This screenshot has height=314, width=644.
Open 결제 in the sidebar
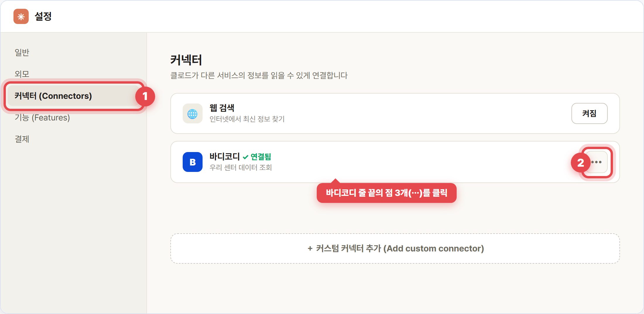[x=22, y=139]
